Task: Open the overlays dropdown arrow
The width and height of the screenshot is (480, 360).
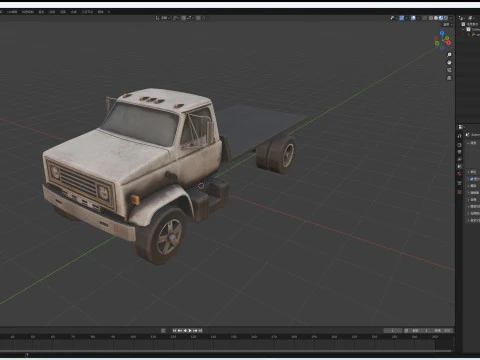Action: pos(418,18)
